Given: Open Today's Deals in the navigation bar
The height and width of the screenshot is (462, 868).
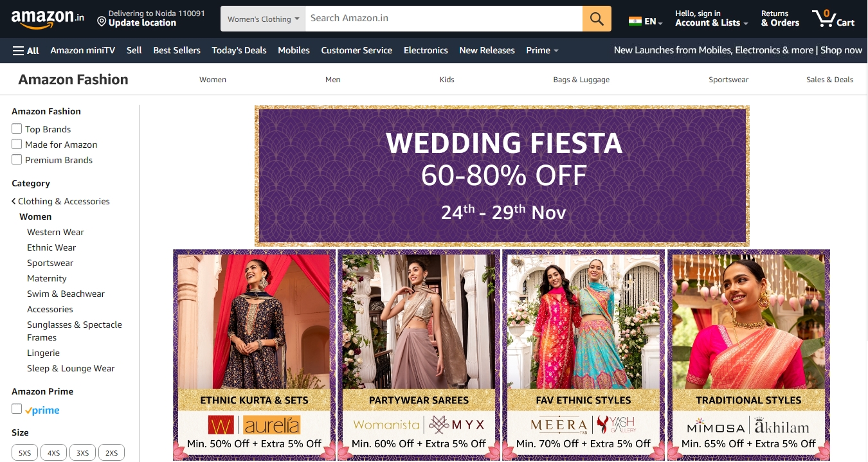Looking at the screenshot, I should (x=239, y=50).
